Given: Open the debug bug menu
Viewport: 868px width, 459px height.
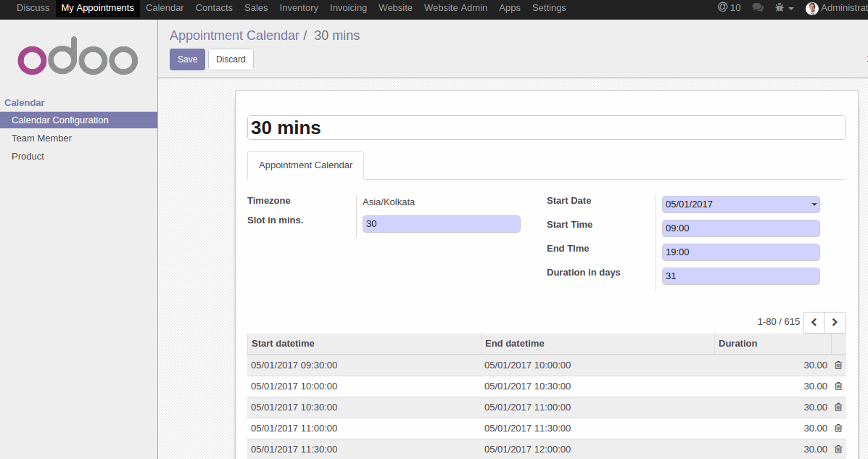Looking at the screenshot, I should tap(785, 8).
